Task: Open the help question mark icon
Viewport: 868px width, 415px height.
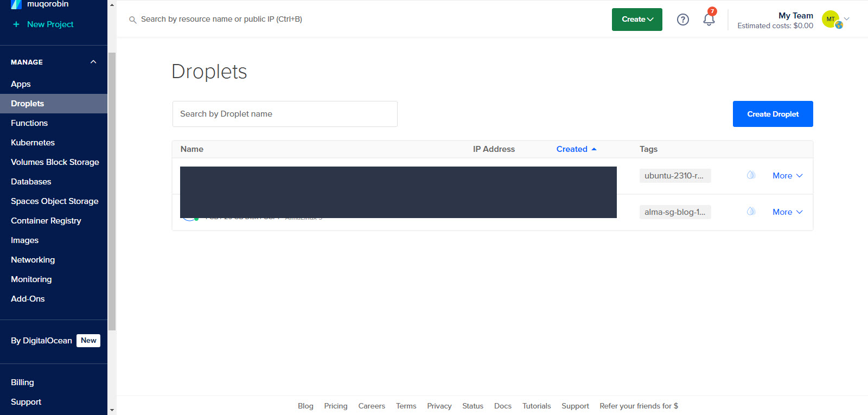Action: pyautogui.click(x=683, y=20)
